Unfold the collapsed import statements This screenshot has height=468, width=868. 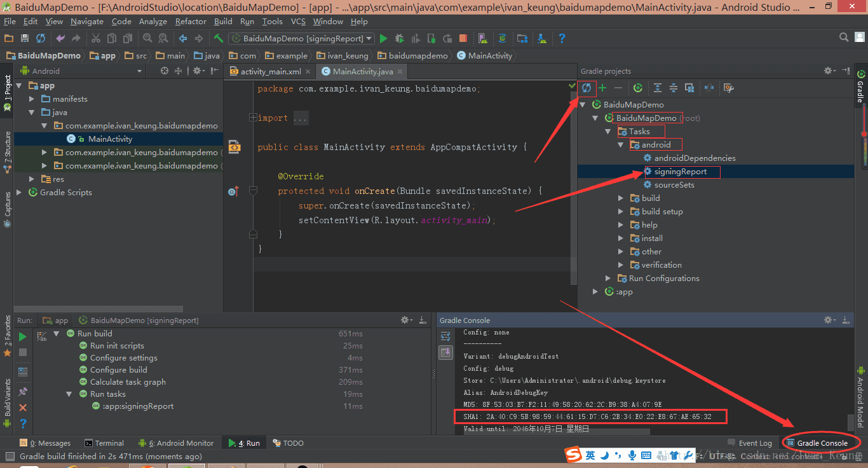[x=253, y=118]
